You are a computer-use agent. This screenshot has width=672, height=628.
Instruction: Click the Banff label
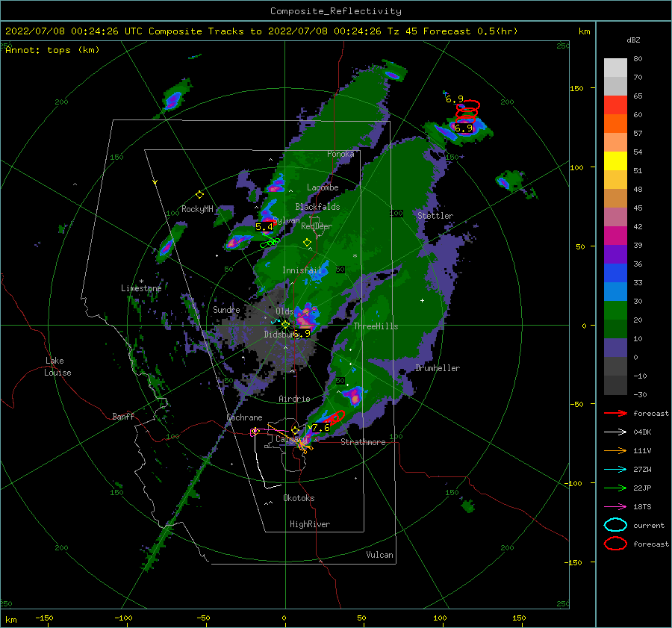(x=123, y=416)
